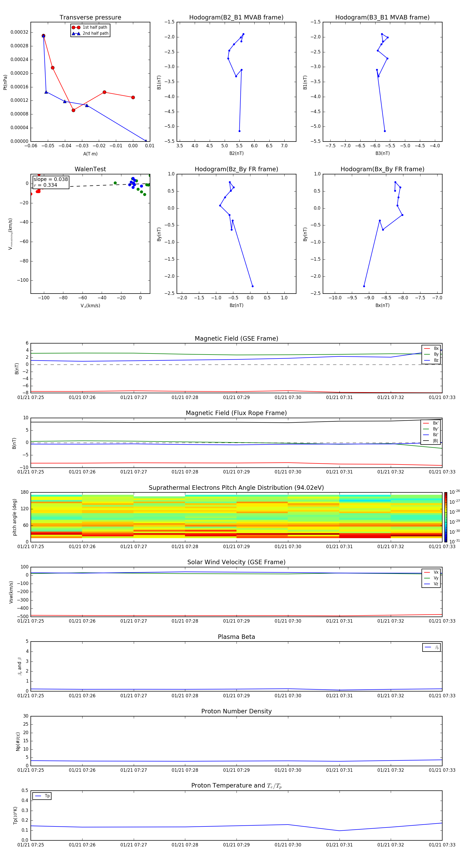The height and width of the screenshot is (868, 473).
Task: Click the 'r = 0.334' annotation
Action: coord(45,185)
